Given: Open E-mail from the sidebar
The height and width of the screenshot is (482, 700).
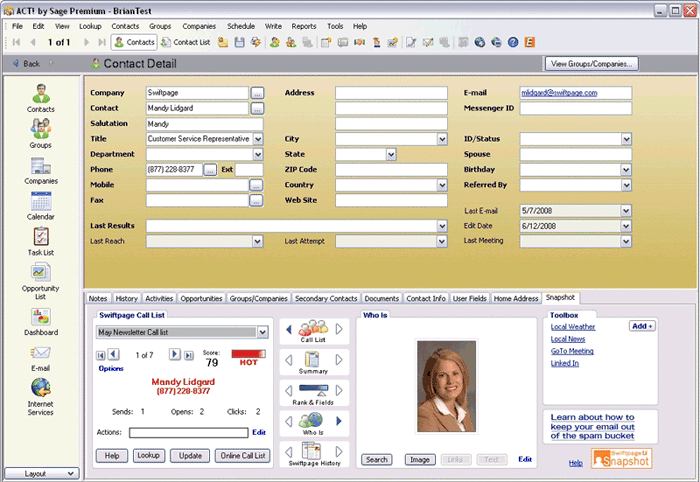Looking at the screenshot, I should pyautogui.click(x=41, y=358).
